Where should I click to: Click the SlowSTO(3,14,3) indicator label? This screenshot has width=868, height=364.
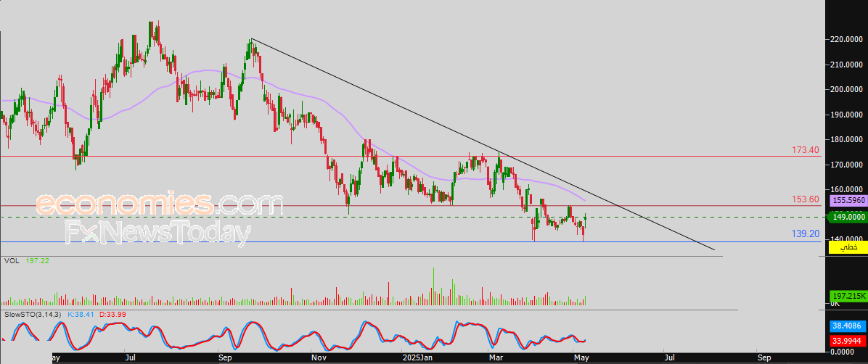coord(33,314)
